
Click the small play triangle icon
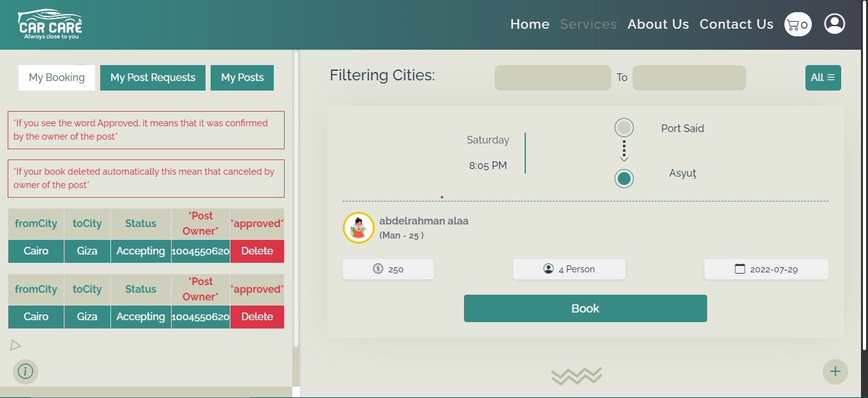pos(16,345)
